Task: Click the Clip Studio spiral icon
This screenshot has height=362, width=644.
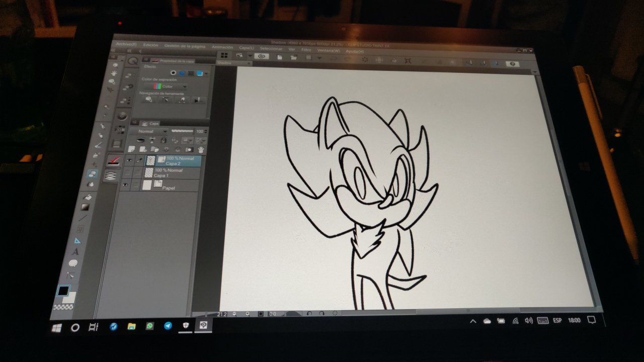Action: coord(261,56)
